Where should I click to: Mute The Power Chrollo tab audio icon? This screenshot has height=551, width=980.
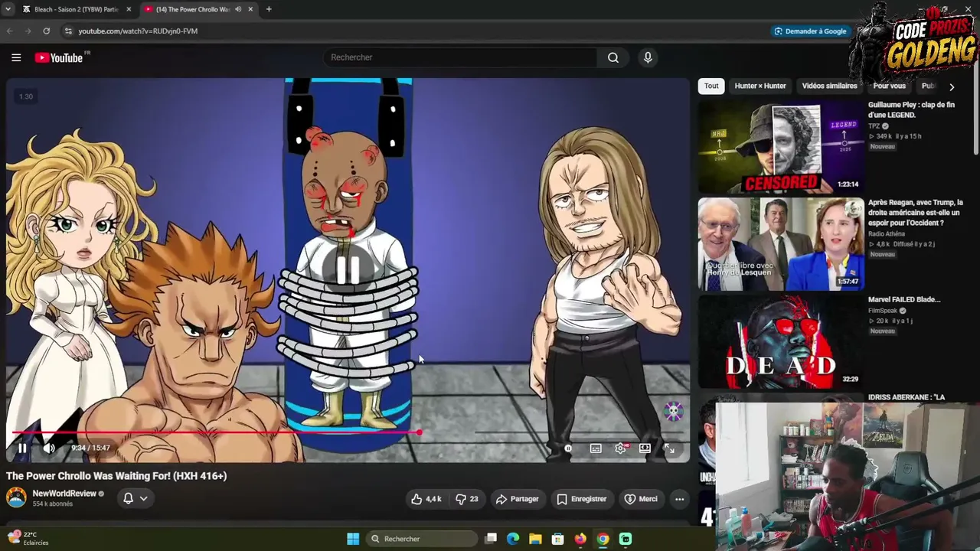click(238, 9)
